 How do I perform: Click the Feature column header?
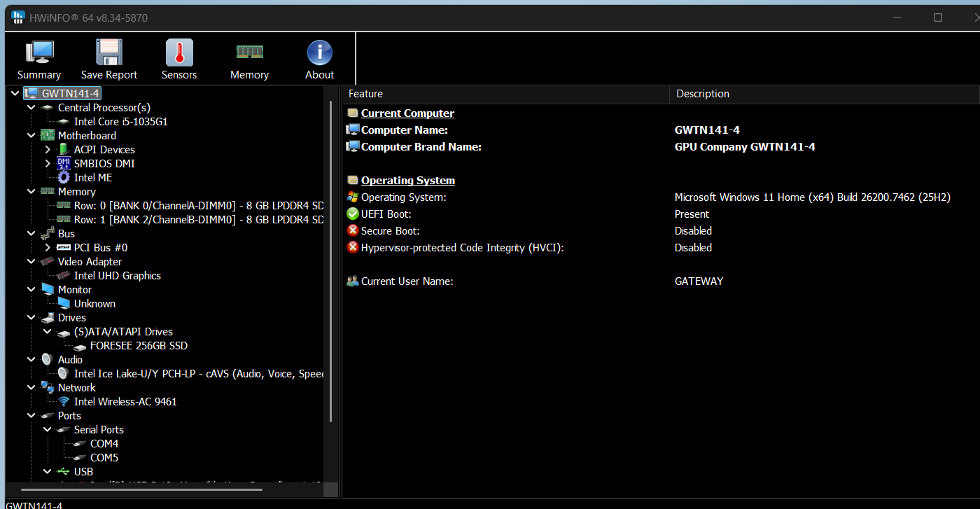point(505,94)
